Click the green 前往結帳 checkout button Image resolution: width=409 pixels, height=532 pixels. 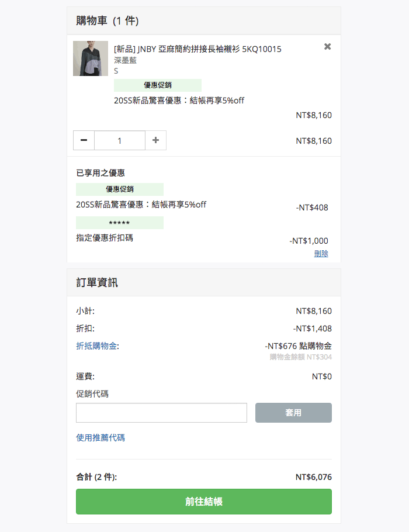point(204,502)
